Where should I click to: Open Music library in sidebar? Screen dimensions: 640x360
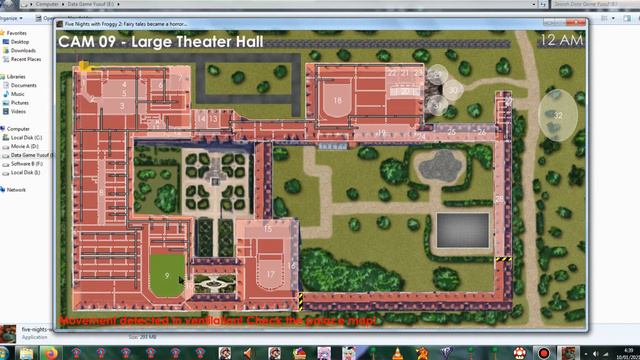(x=18, y=94)
